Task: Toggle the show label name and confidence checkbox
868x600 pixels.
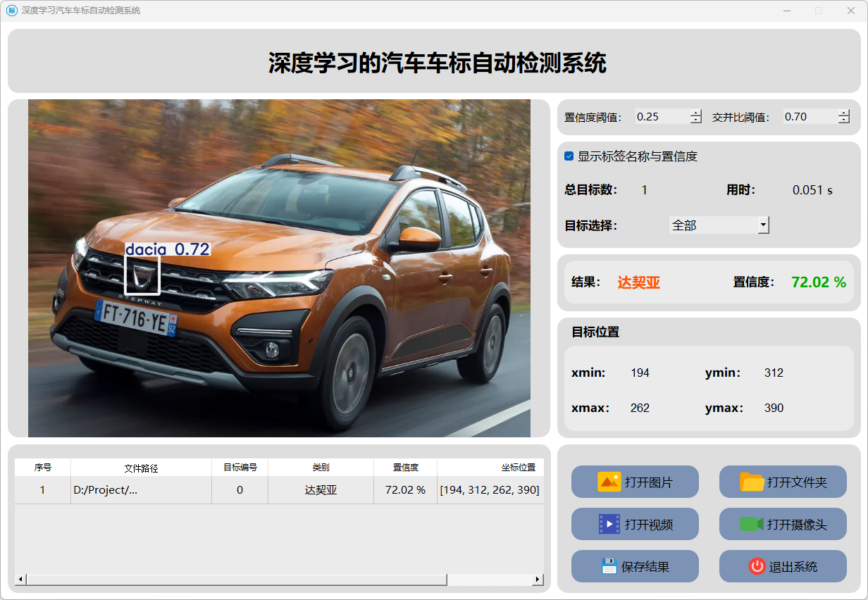Action: coord(569,156)
